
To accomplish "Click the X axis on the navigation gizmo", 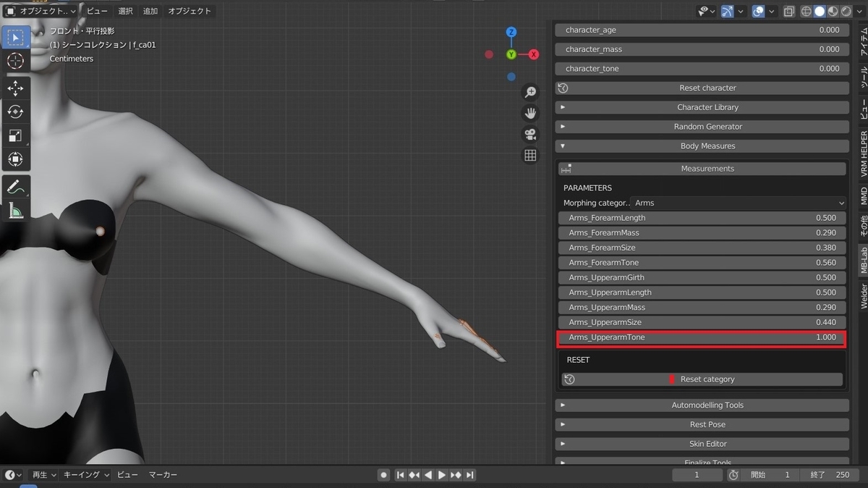I will pos(534,54).
